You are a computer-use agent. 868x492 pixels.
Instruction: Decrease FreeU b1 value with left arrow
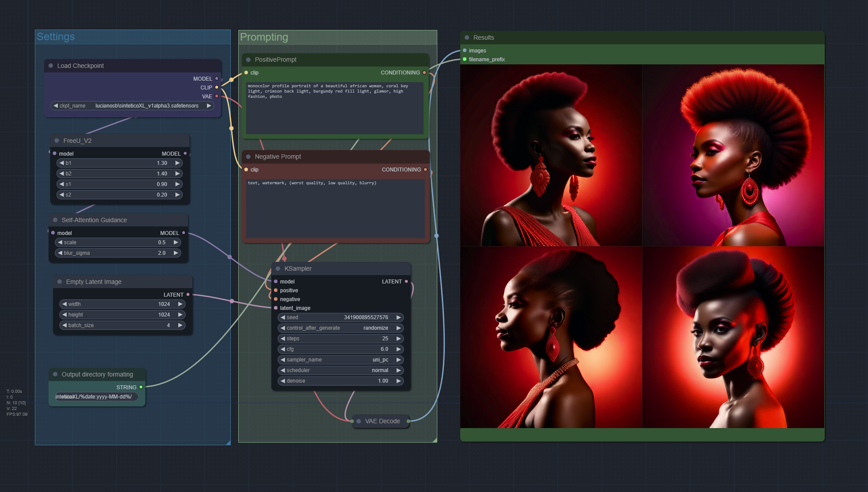[62, 163]
